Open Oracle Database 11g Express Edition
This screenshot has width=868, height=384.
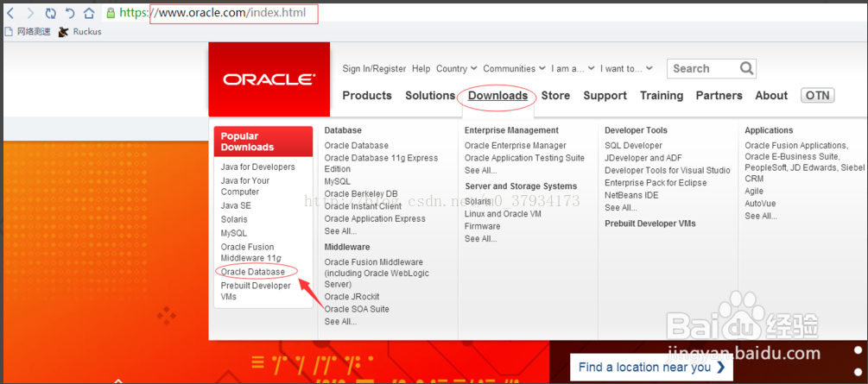click(381, 163)
